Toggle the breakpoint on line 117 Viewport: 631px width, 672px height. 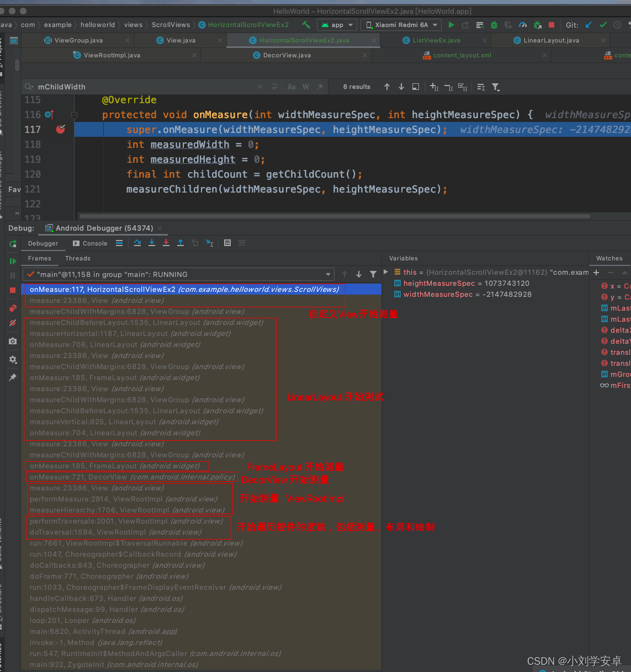(x=61, y=129)
